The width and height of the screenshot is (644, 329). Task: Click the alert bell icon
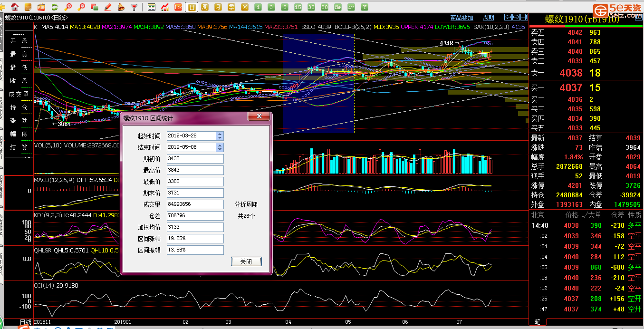click(x=121, y=7)
